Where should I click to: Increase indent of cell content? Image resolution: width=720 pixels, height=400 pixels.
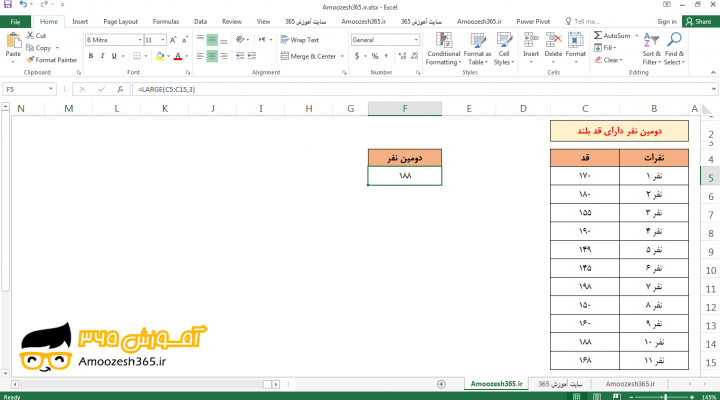point(252,56)
